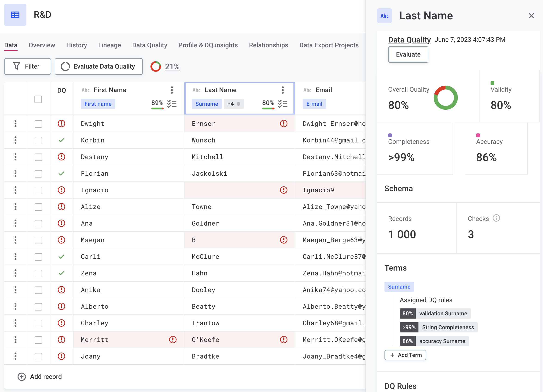Toggle the select-all rows checkbox in header

(38, 99)
